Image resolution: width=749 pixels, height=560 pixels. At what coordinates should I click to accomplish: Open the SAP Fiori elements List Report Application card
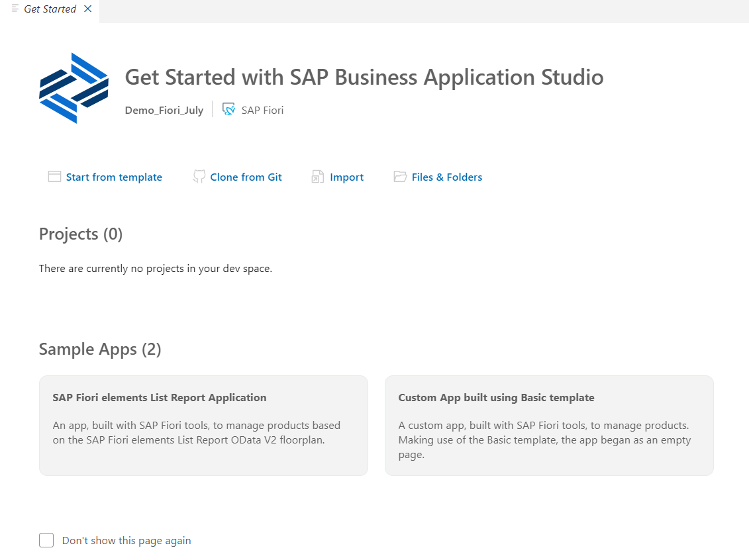pos(203,425)
